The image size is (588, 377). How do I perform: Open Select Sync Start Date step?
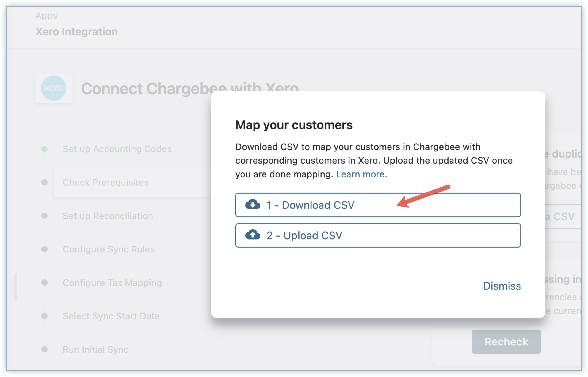coord(111,316)
